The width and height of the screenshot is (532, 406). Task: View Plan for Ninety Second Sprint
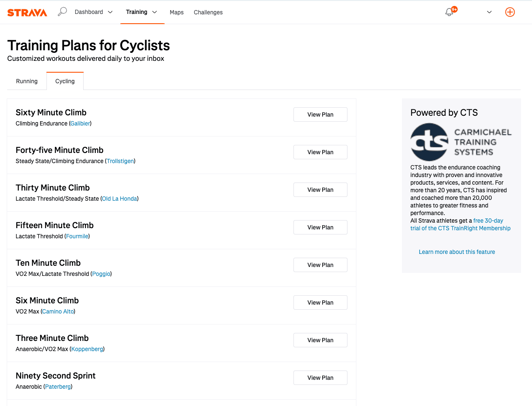pyautogui.click(x=320, y=378)
